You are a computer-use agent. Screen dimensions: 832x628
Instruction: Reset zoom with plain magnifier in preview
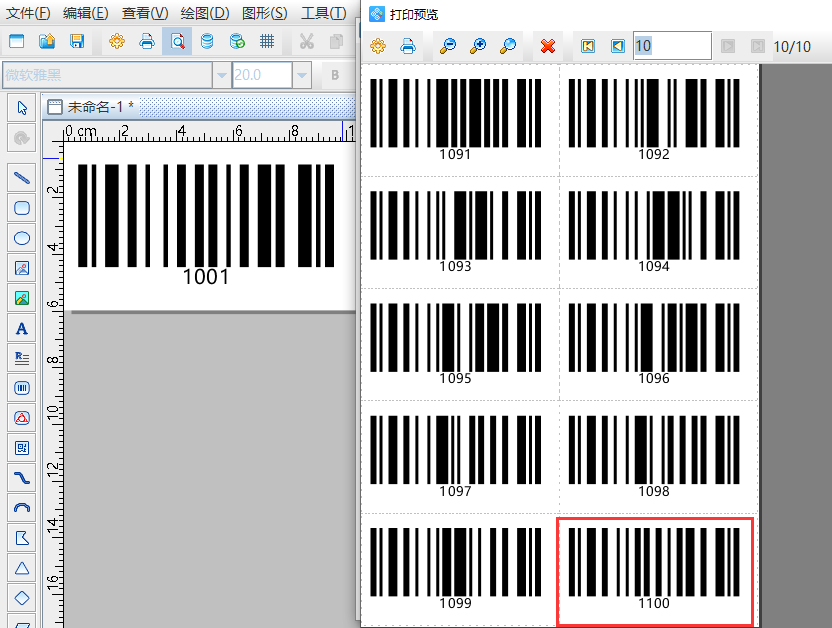508,46
